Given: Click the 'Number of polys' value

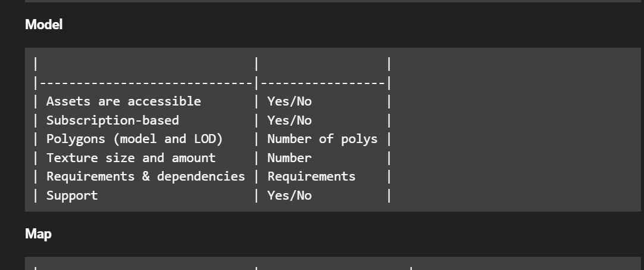Looking at the screenshot, I should point(322,139).
